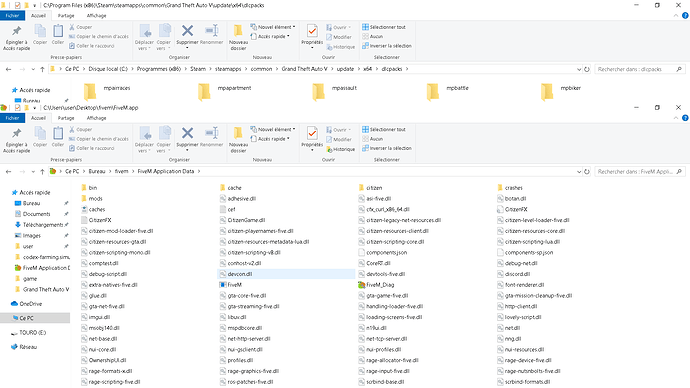This screenshot has height=388, width=690.
Task: Click Inverser la sélection in FiveM window
Action: 387,148
